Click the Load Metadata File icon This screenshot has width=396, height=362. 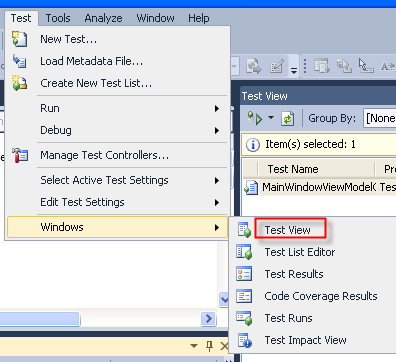point(19,61)
